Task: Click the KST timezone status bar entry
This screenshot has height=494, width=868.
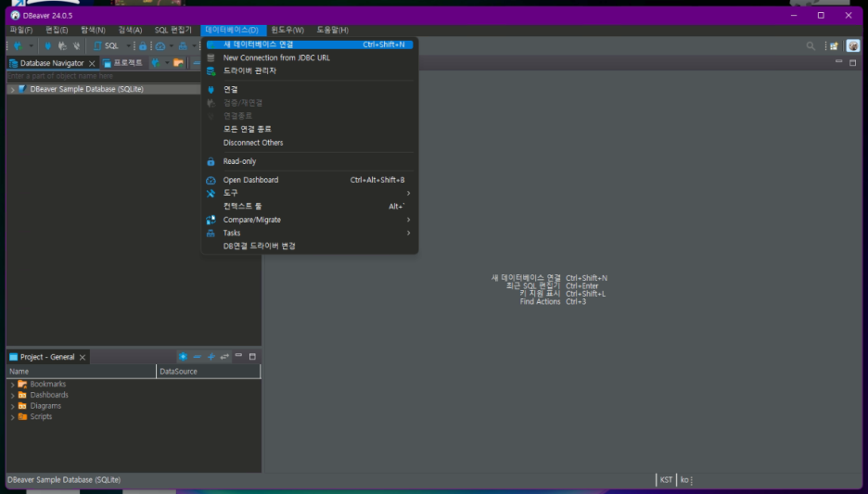Action: click(666, 480)
